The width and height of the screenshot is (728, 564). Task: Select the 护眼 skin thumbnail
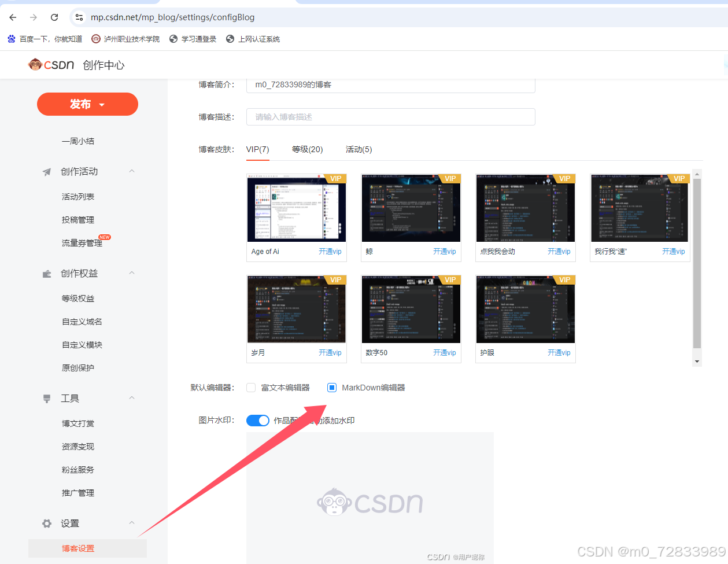click(526, 309)
